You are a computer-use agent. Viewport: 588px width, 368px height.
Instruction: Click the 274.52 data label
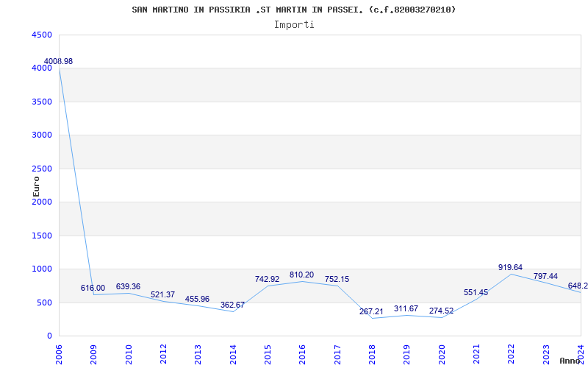point(442,311)
